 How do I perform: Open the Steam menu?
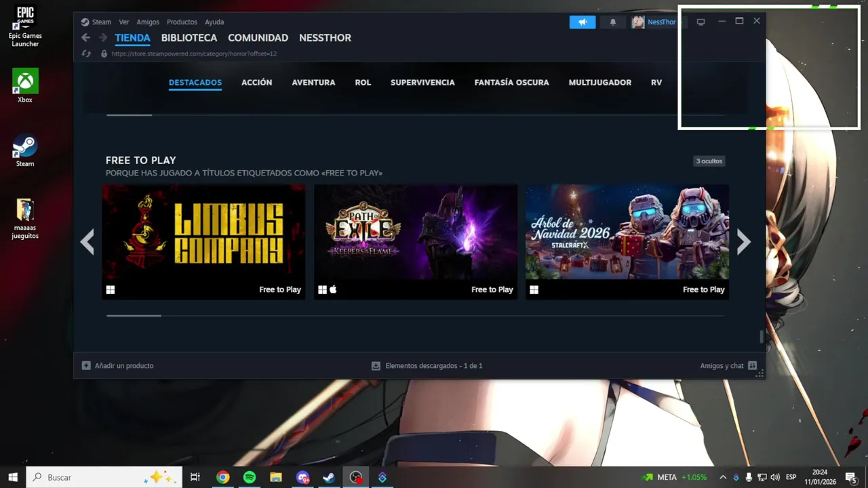(102, 22)
